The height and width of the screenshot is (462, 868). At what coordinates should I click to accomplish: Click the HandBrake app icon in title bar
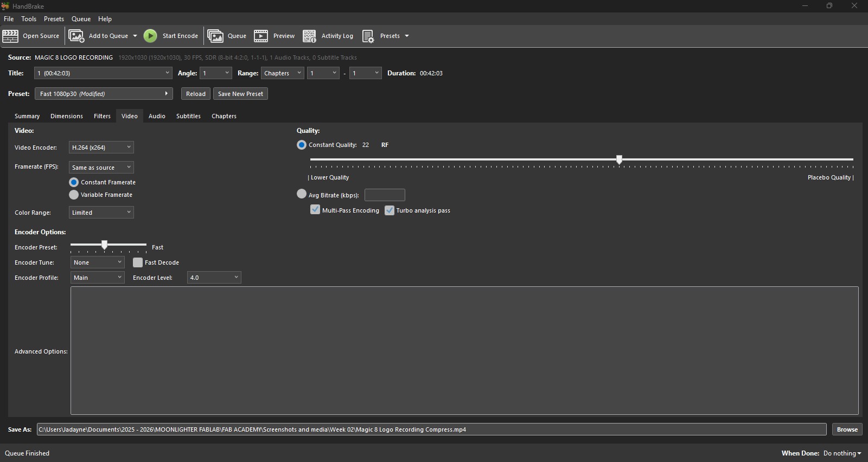click(5, 6)
